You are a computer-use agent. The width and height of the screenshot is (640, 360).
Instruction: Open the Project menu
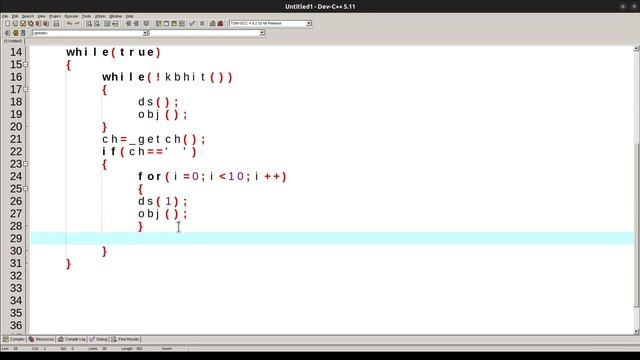(x=55, y=16)
